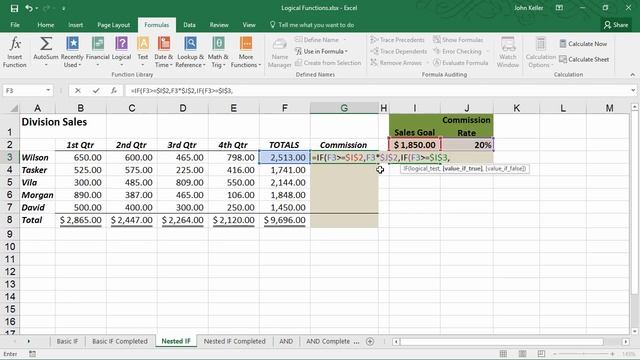The image size is (640, 360).
Task: Open the Nested IF Completed sheet tab
Action: tap(234, 341)
